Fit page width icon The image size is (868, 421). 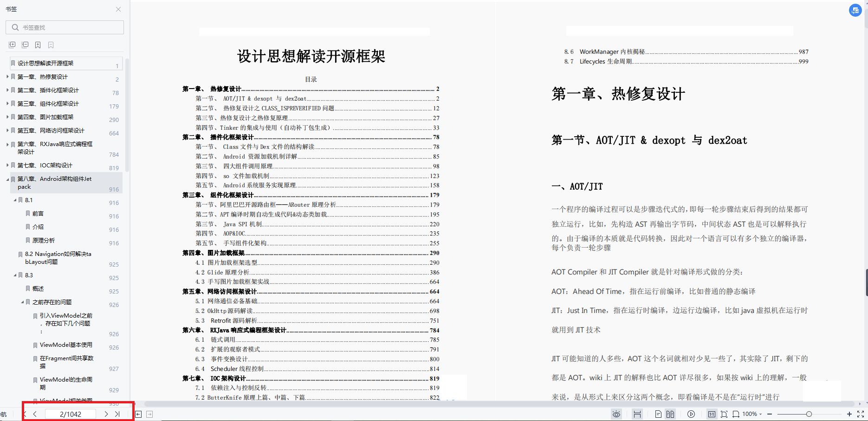point(736,414)
